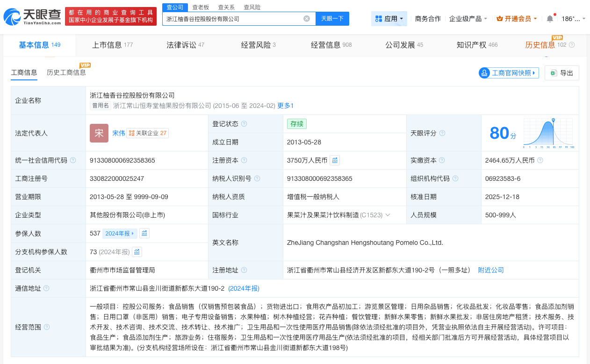Screen dimensions: 590x364
Task: Show help for 纳税人识别号
Action: point(257,178)
